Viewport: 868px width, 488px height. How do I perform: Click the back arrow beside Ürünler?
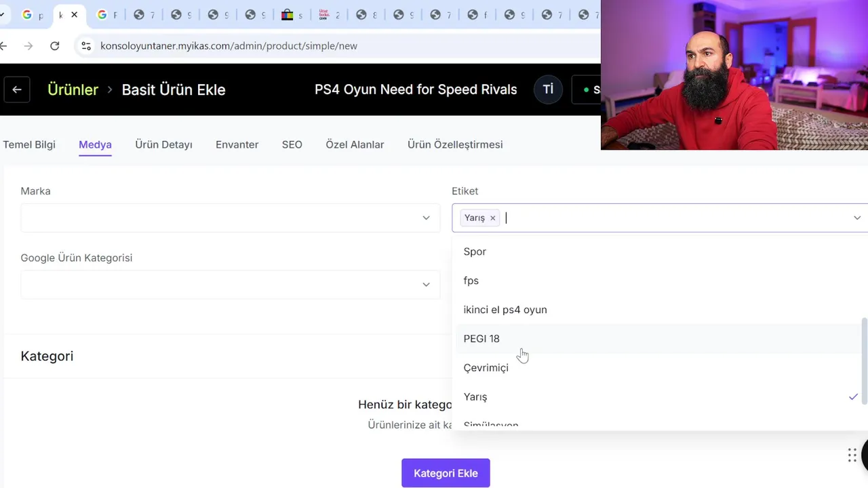click(x=17, y=89)
